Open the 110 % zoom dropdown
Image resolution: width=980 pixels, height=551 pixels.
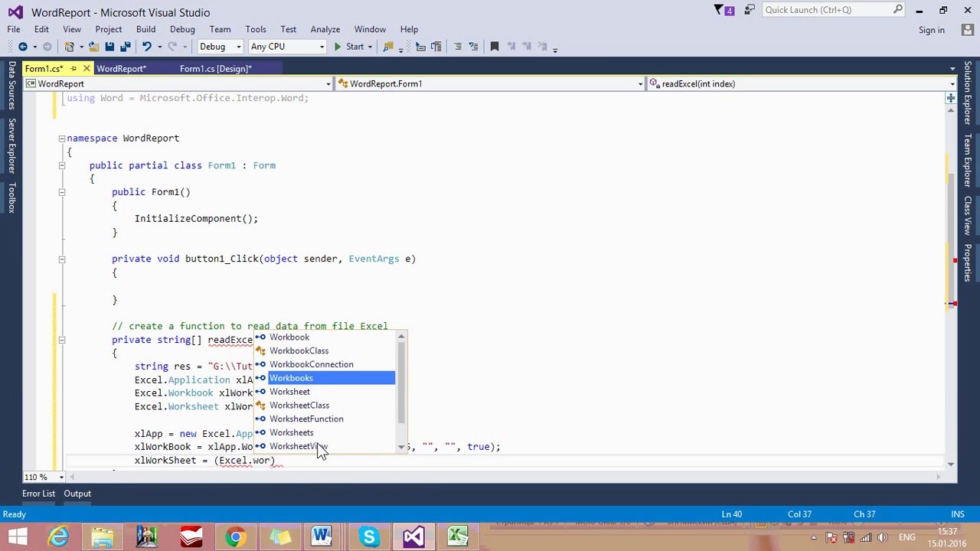[x=44, y=477]
